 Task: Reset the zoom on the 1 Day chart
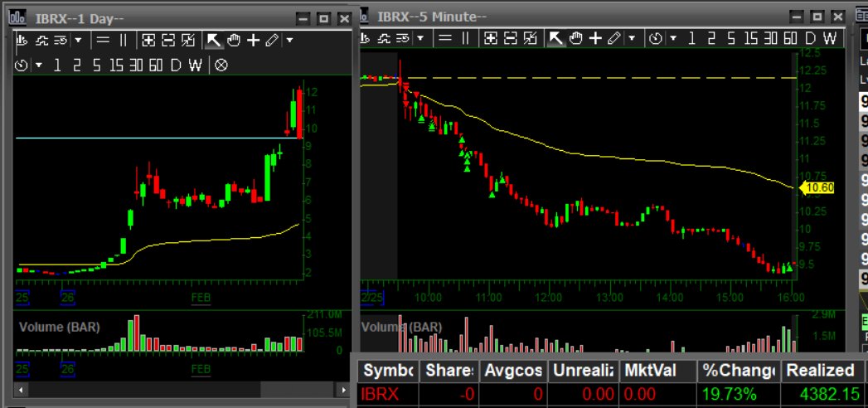pos(187,40)
